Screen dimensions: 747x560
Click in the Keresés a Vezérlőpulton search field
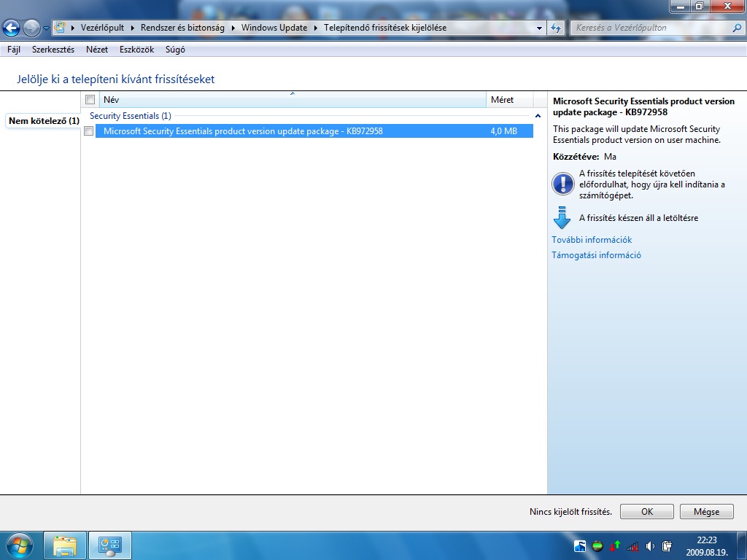click(649, 28)
